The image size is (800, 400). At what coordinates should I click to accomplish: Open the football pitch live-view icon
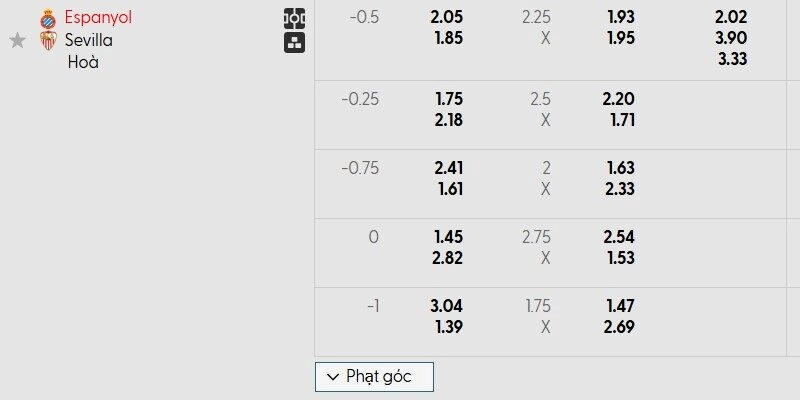tap(295, 18)
